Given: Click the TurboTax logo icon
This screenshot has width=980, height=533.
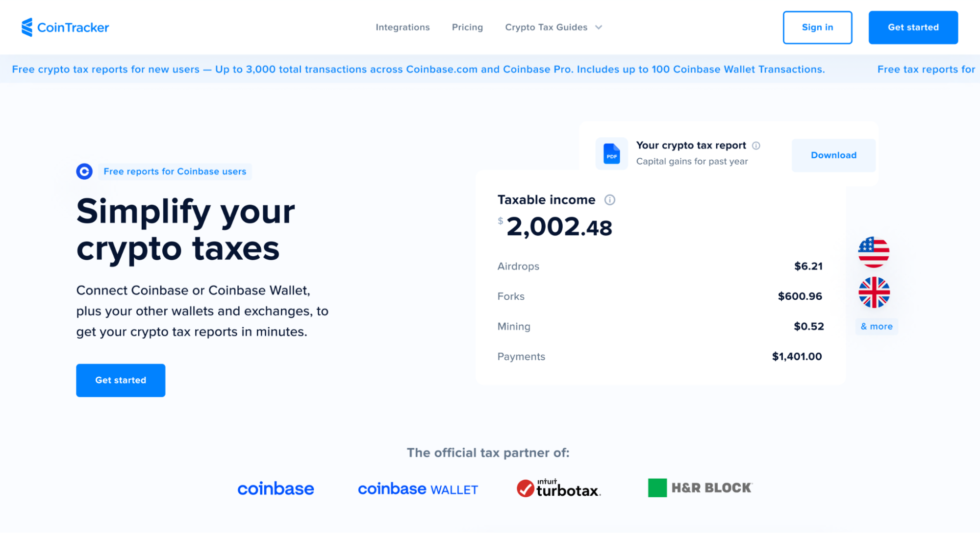Looking at the screenshot, I should point(526,487).
